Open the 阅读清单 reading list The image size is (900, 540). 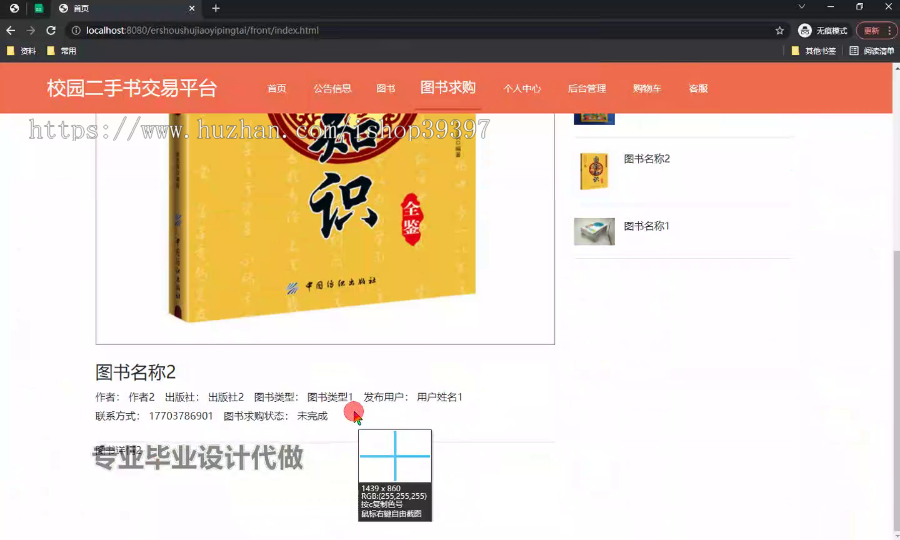[x=871, y=51]
